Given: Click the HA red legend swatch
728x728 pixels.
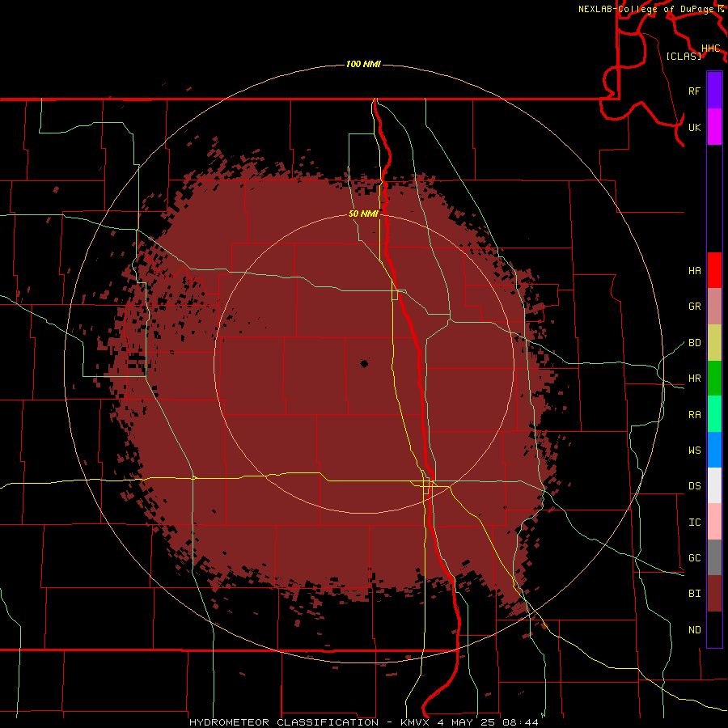Looking at the screenshot, I should click(x=714, y=270).
